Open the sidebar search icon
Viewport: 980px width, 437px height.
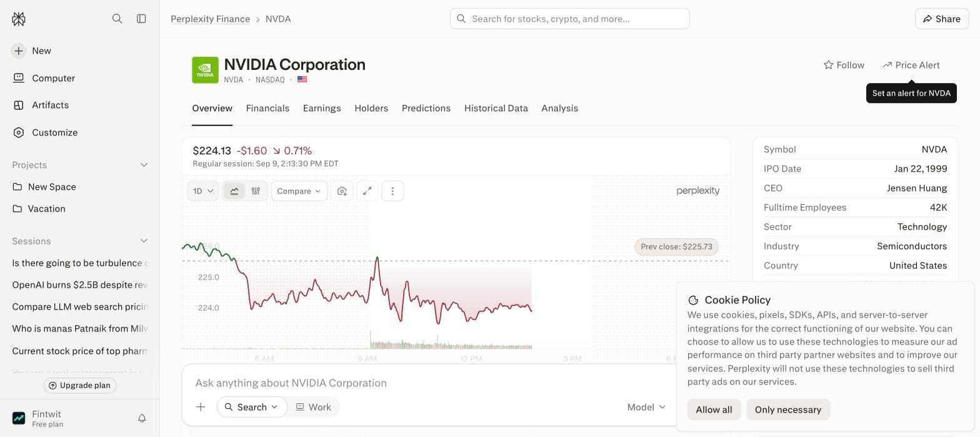(x=117, y=19)
